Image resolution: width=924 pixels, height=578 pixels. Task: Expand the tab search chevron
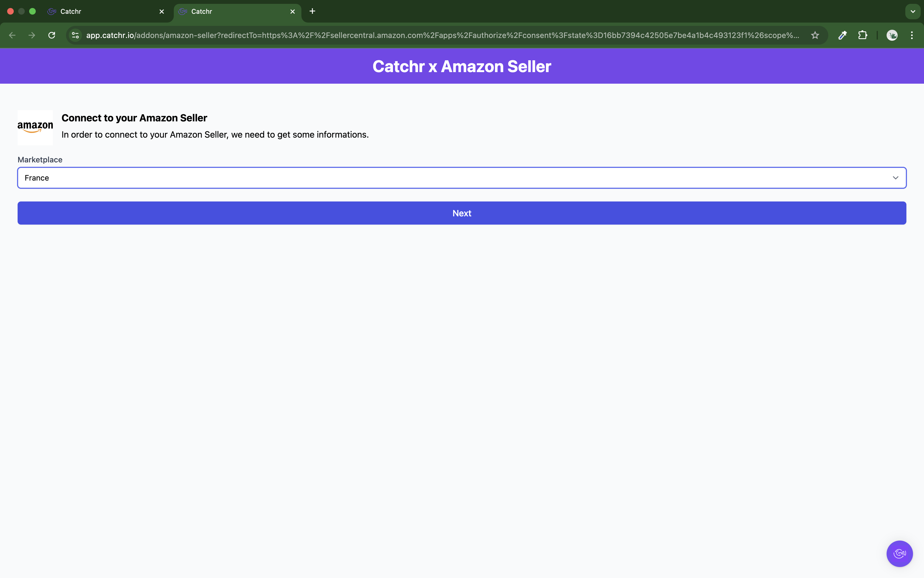tap(913, 12)
